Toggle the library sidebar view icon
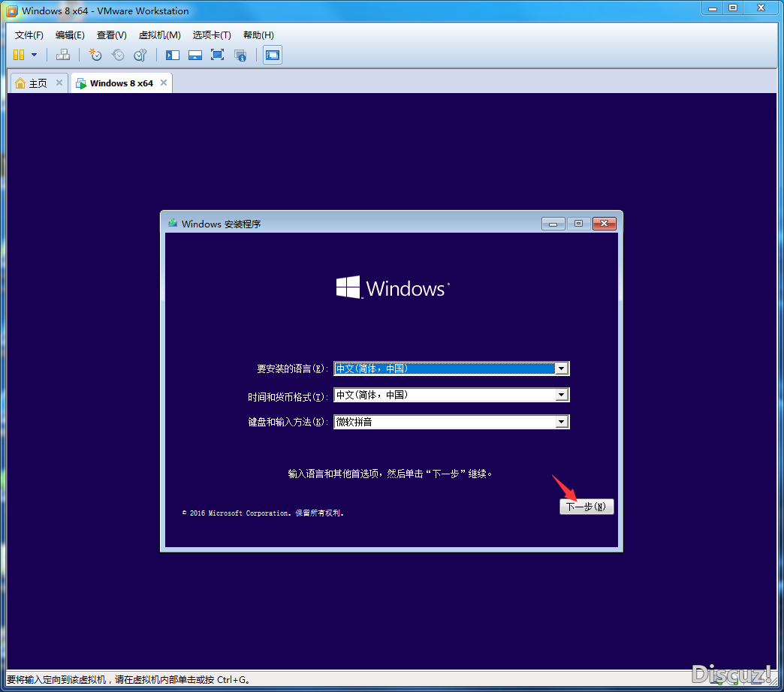Image resolution: width=784 pixels, height=692 pixels. pyautogui.click(x=173, y=55)
